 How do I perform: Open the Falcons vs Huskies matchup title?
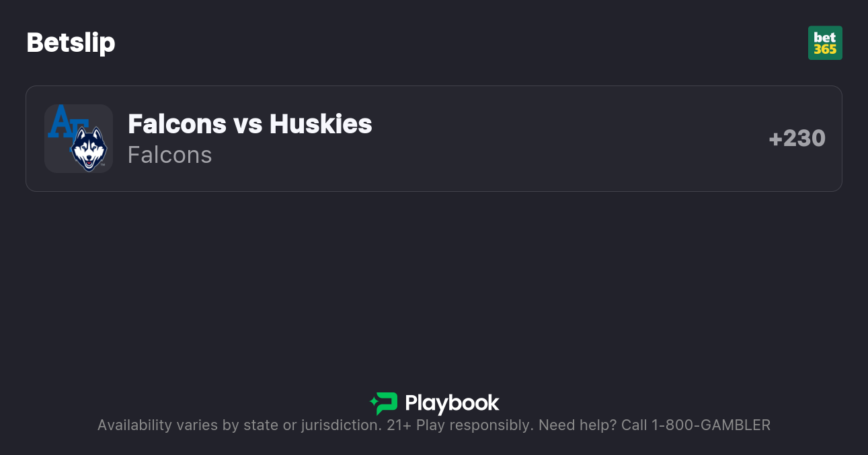[249, 124]
